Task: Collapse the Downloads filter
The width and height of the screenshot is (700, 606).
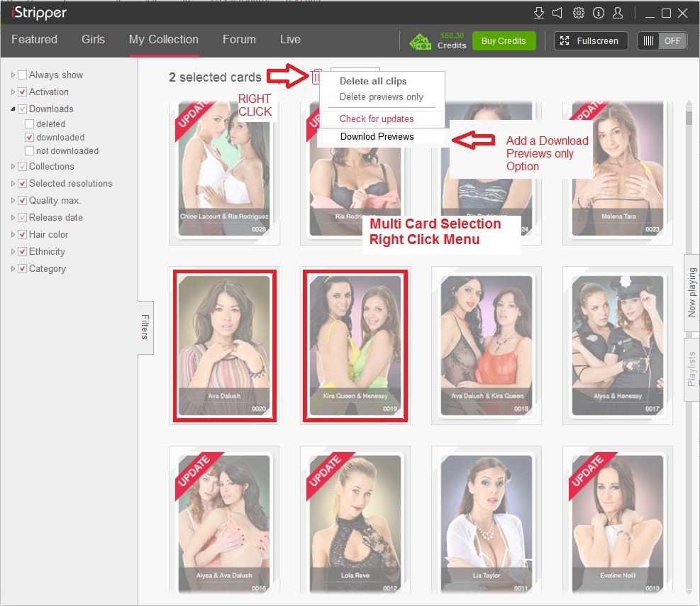Action: click(x=13, y=109)
